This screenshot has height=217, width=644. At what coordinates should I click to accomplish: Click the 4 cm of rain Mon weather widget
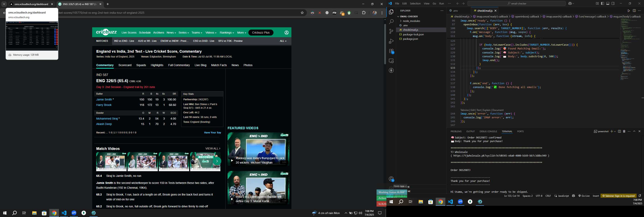click(326, 213)
